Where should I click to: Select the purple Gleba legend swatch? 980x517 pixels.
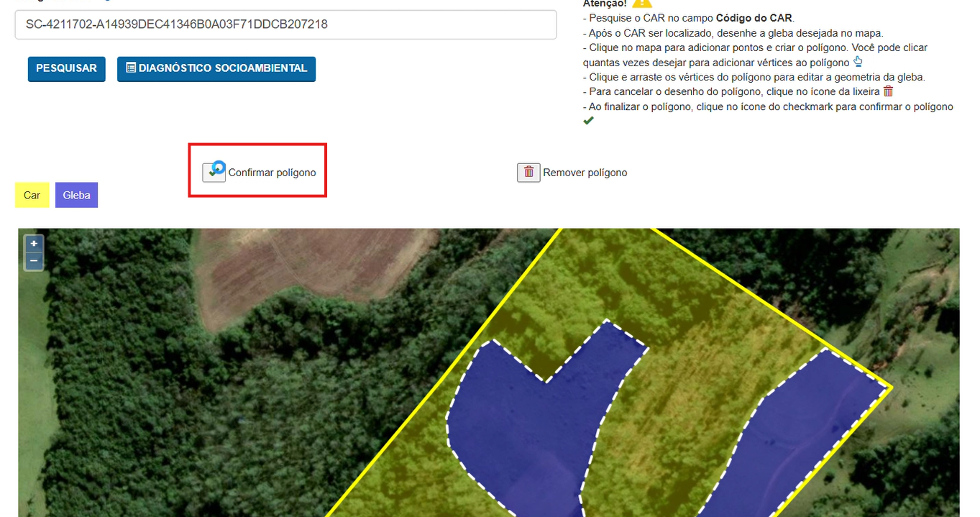pos(76,196)
